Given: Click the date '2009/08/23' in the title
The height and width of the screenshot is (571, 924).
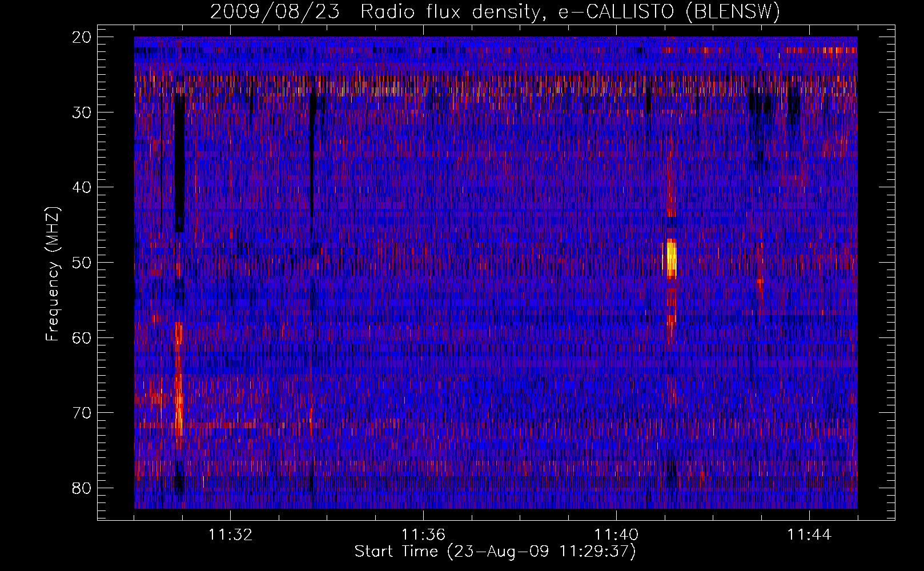Looking at the screenshot, I should coord(275,11).
